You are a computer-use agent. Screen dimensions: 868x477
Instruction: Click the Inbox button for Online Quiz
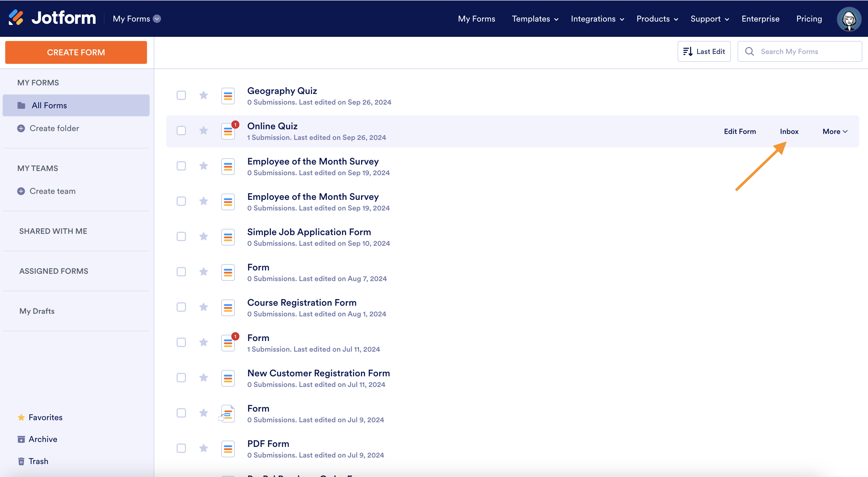pos(789,131)
